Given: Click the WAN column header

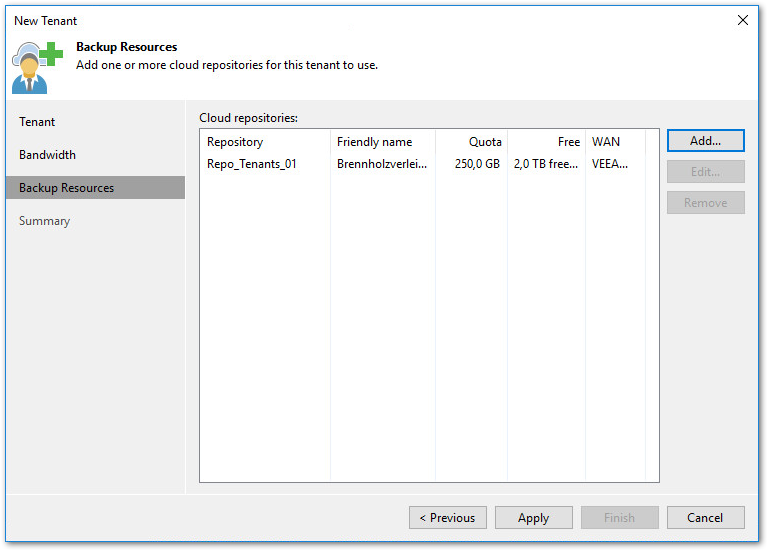Looking at the screenshot, I should [606, 142].
